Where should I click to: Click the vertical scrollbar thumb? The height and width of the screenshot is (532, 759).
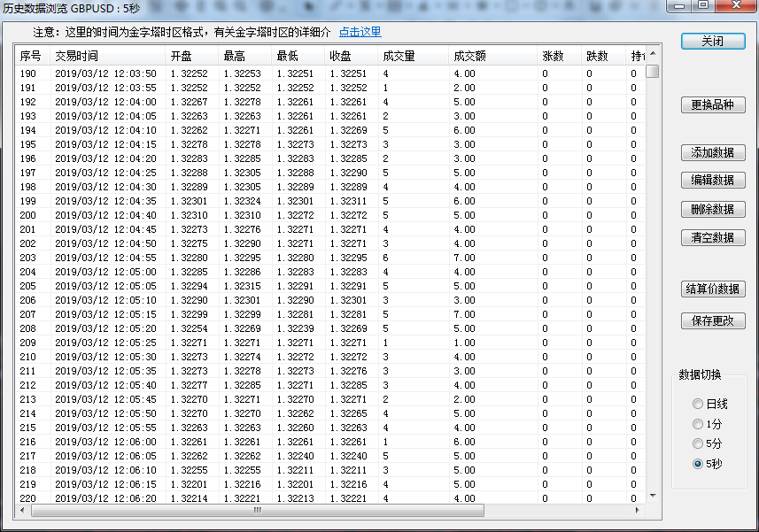[x=653, y=72]
